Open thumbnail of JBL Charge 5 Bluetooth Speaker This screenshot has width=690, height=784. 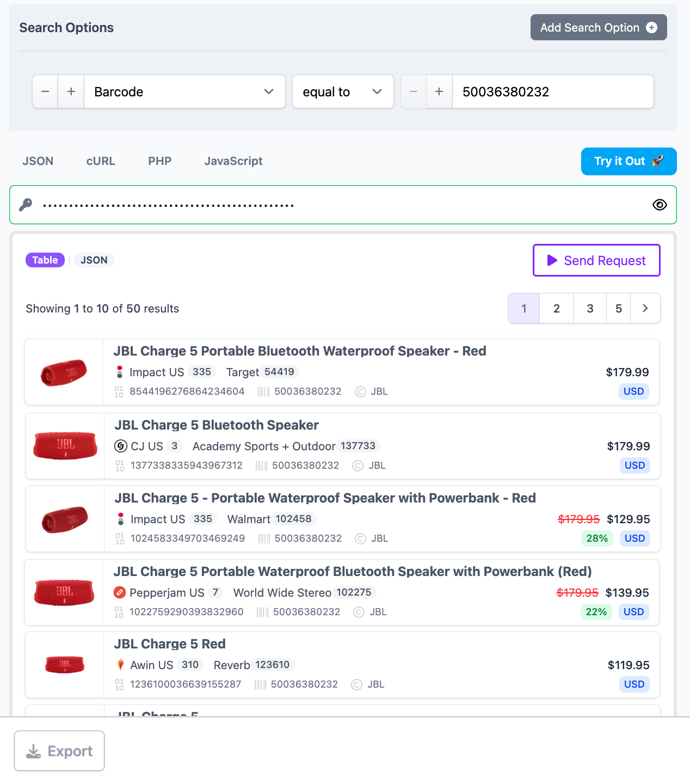65,446
